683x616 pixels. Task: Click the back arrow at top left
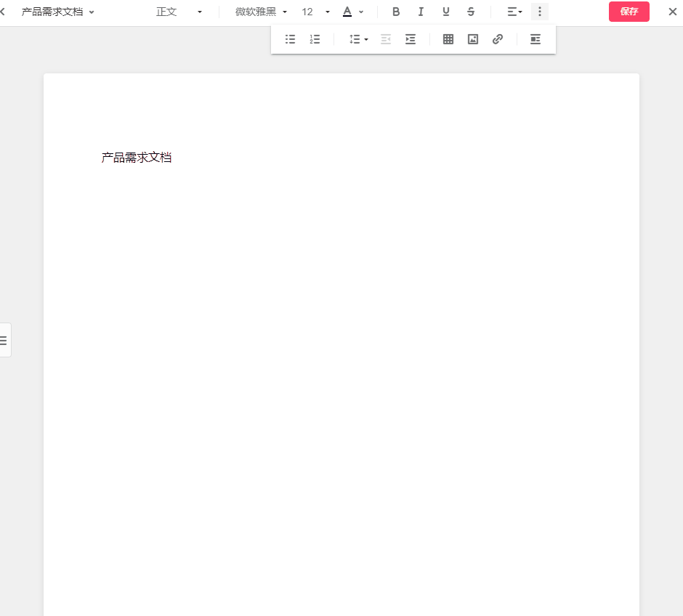(3, 12)
